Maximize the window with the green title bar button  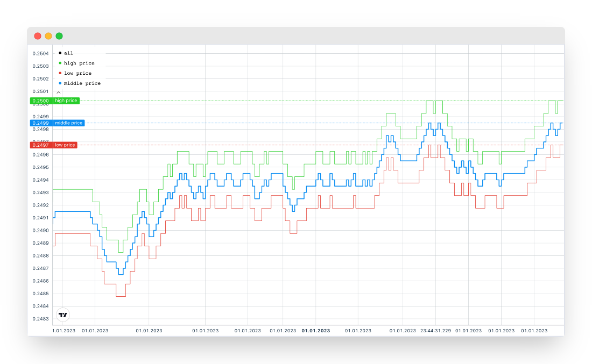[59, 36]
